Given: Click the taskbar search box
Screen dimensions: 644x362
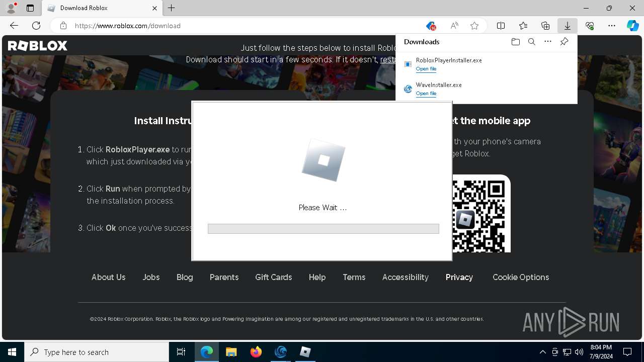Looking at the screenshot, I should click(97, 352).
